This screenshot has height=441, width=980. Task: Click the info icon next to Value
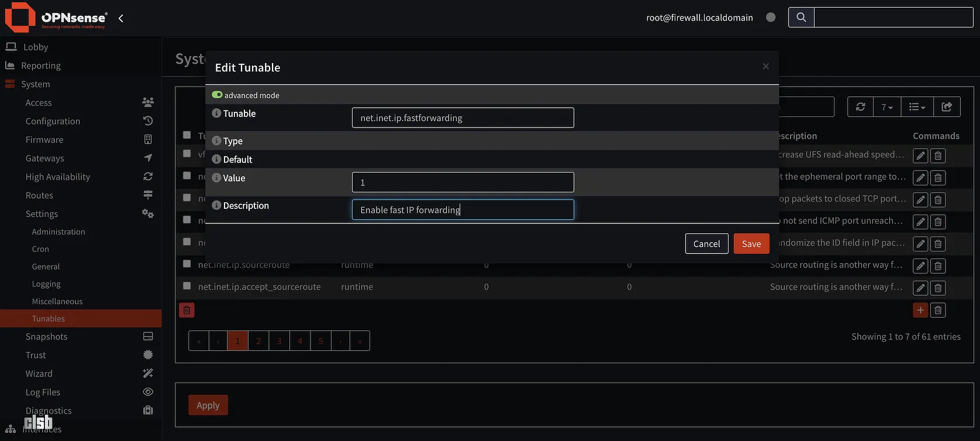pyautogui.click(x=216, y=178)
